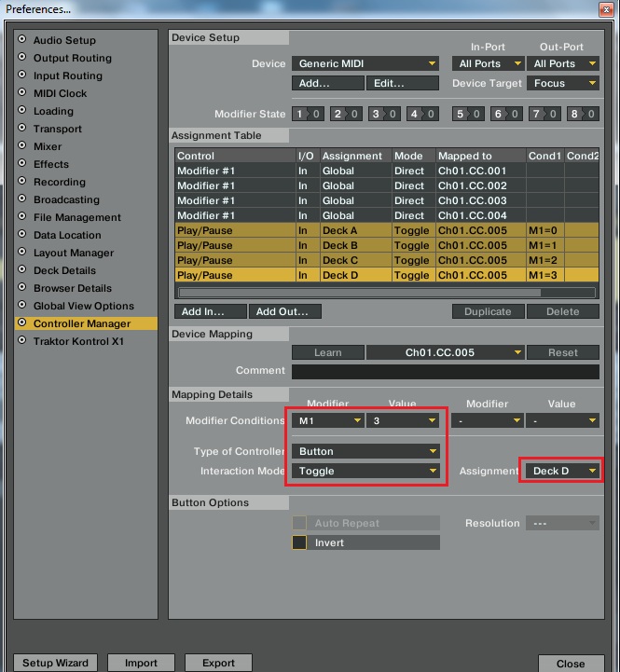Click the Edit... device button
Image resolution: width=620 pixels, height=672 pixels.
point(403,83)
